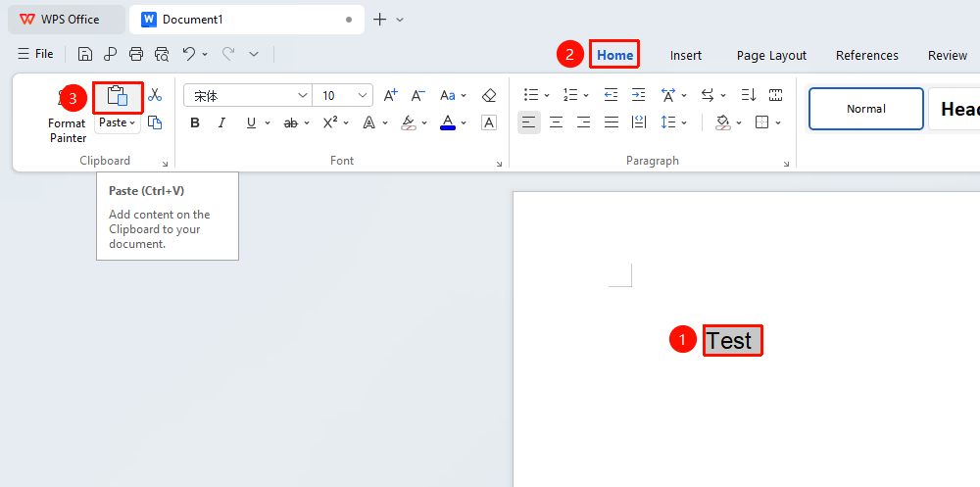The image size is (980, 487).
Task: Open the WPS Office home tab
Action: tap(67, 20)
